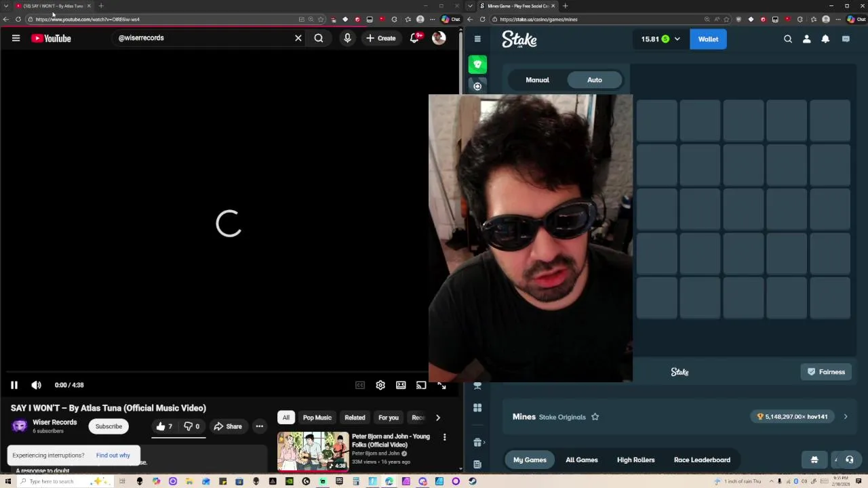Search games with the Stake magnifier icon
868x488 pixels.
point(788,39)
